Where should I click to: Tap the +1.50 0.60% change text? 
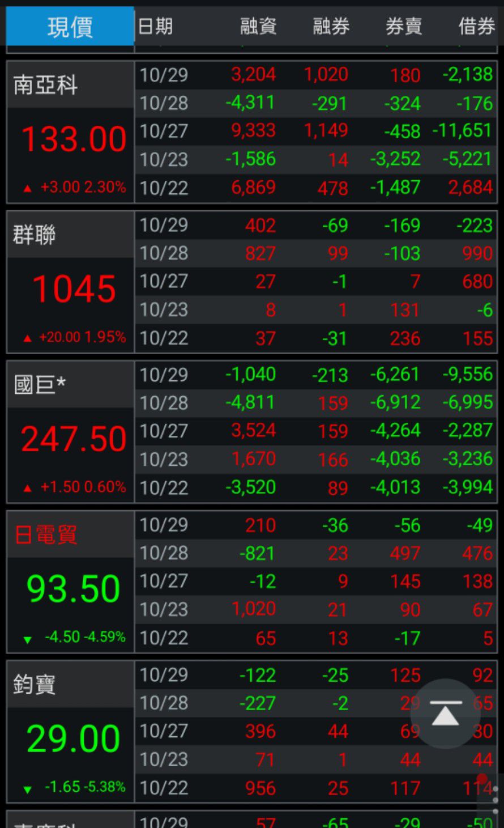pos(83,487)
